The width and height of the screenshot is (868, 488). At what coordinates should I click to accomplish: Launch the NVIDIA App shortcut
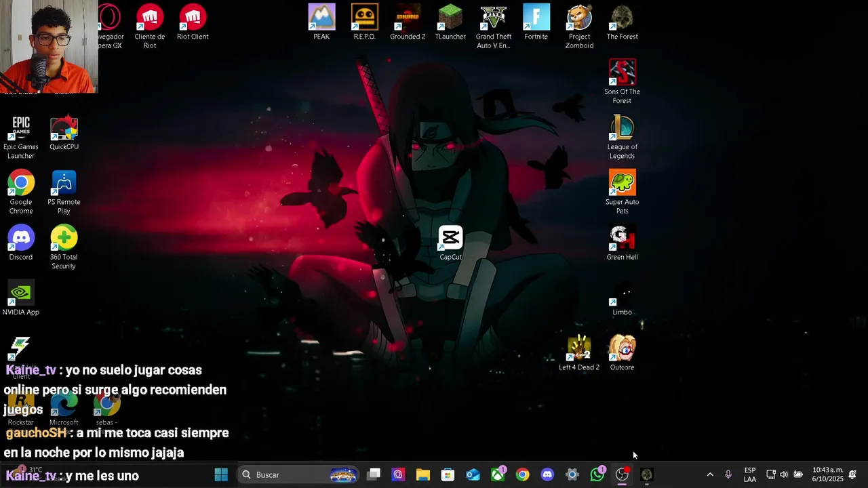pos(21,298)
